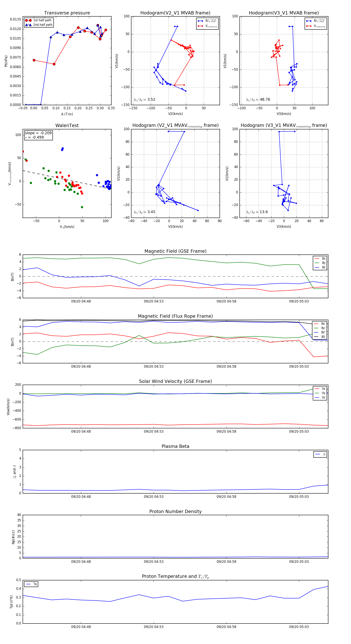Click 'A (T·m)' axis label

(67, 114)
